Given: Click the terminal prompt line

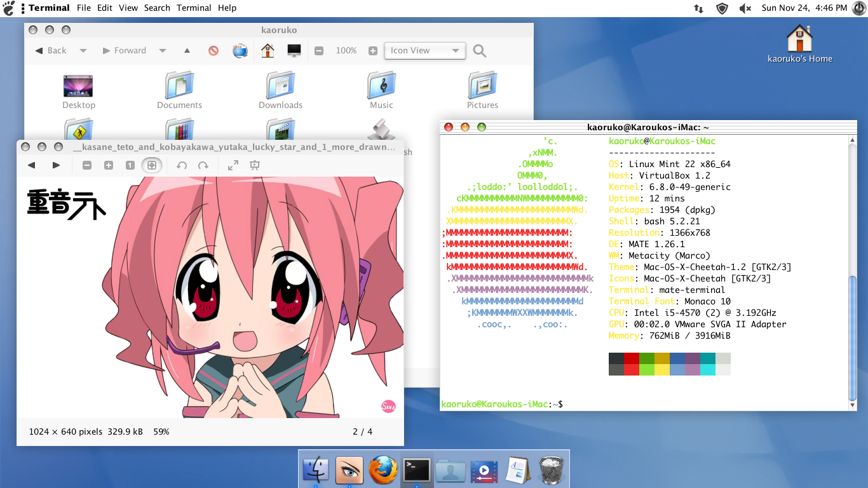Looking at the screenshot, I should pyautogui.click(x=502, y=404).
